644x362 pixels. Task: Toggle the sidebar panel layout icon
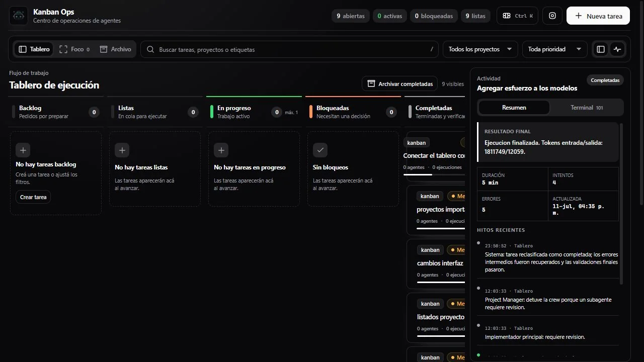[x=601, y=49]
